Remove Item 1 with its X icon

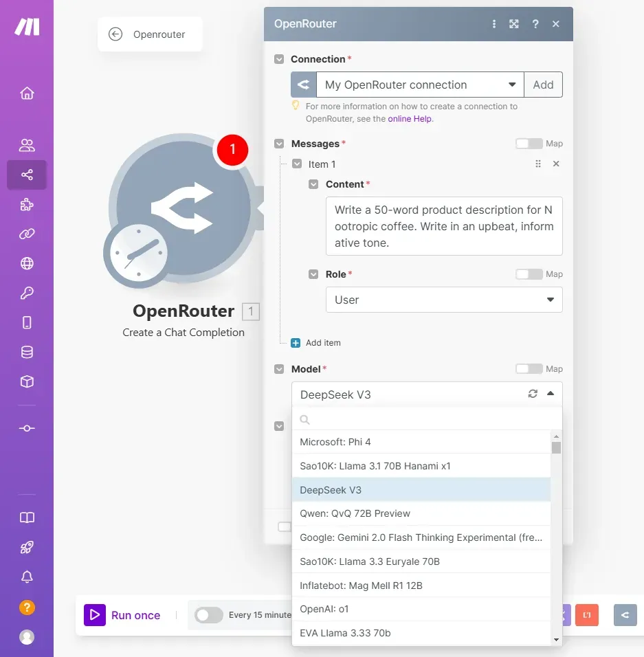pyautogui.click(x=556, y=164)
